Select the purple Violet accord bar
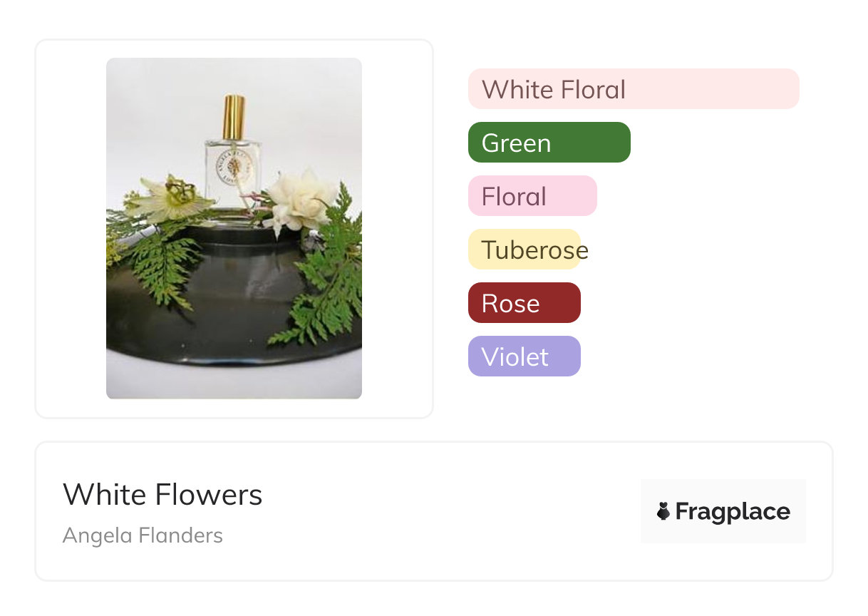Viewport: 868px width, 616px height. 524,356
